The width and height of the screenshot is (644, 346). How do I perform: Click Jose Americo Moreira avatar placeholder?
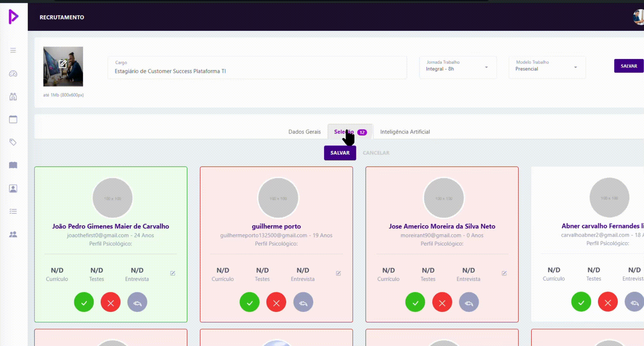tap(444, 198)
